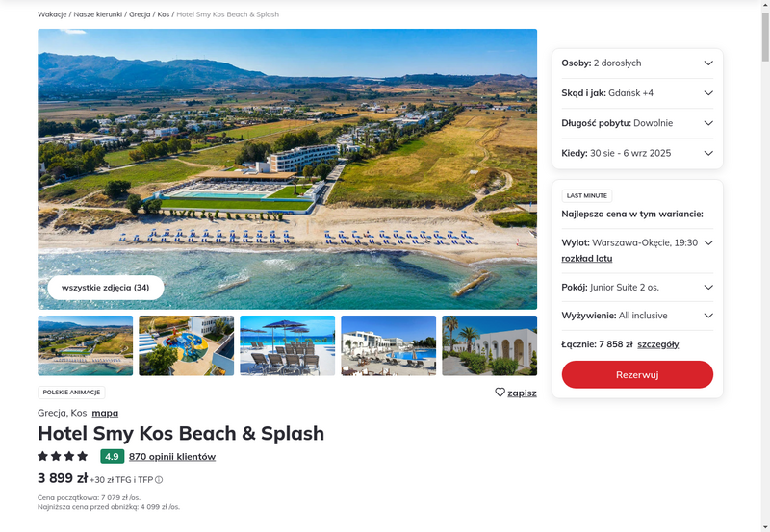Click the rozkład lotu link
The width and height of the screenshot is (770, 532).
point(587,259)
